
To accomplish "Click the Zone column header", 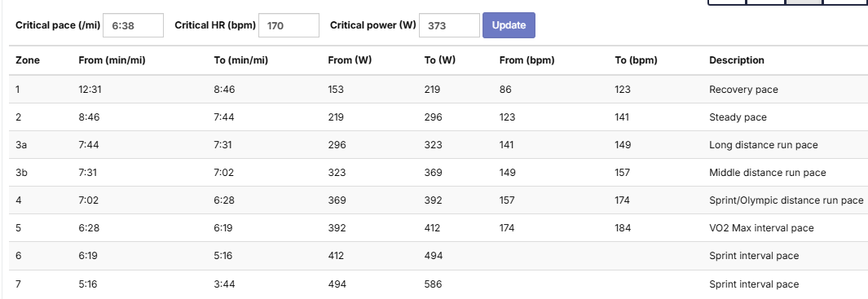I will coord(28,60).
